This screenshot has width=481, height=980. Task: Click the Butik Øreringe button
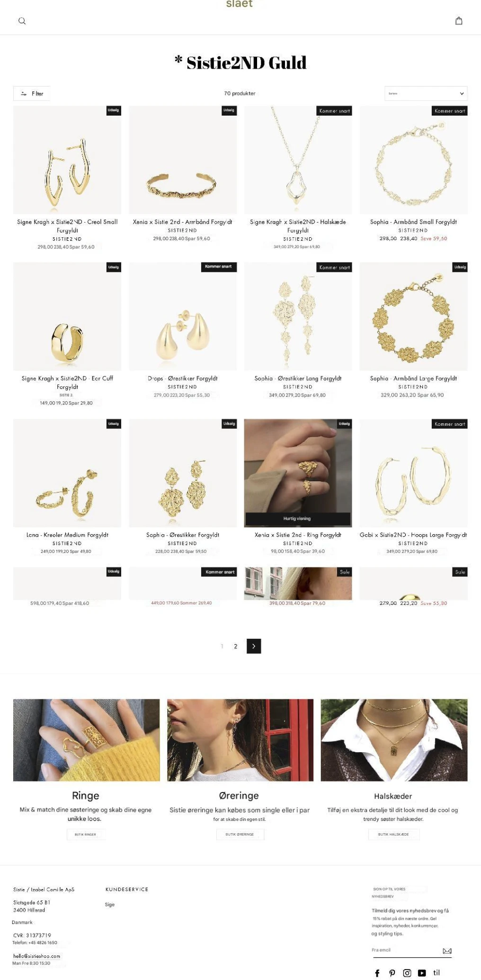(x=240, y=834)
